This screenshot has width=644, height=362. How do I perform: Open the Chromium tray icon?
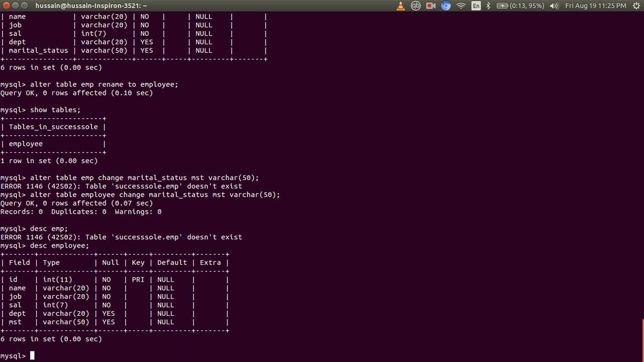(446, 6)
